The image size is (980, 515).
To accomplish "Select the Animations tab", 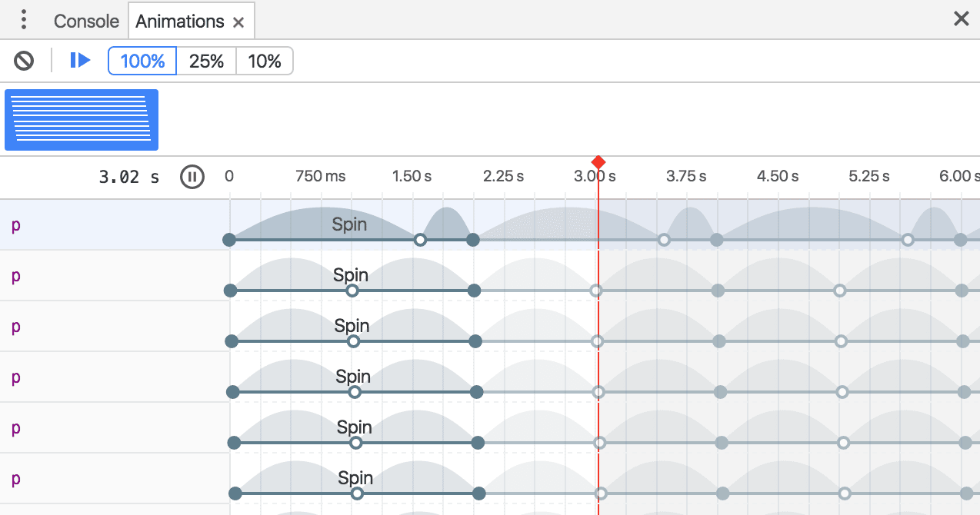I will click(x=179, y=22).
